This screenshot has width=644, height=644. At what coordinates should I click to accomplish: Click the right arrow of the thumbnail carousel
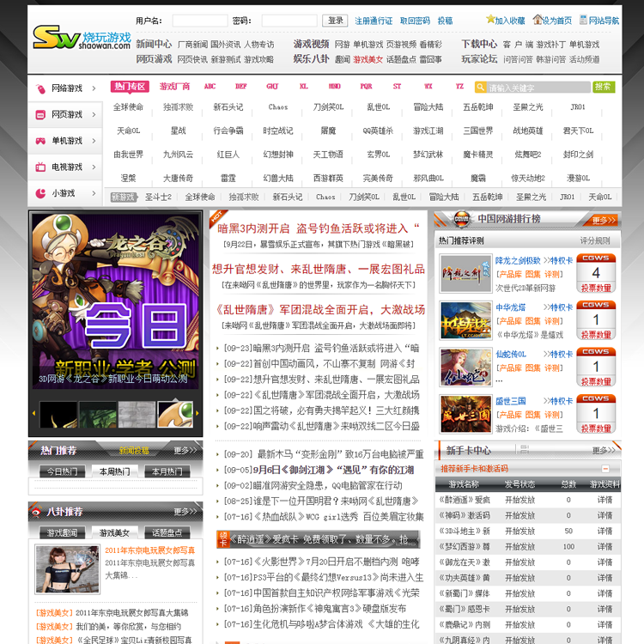197,414
